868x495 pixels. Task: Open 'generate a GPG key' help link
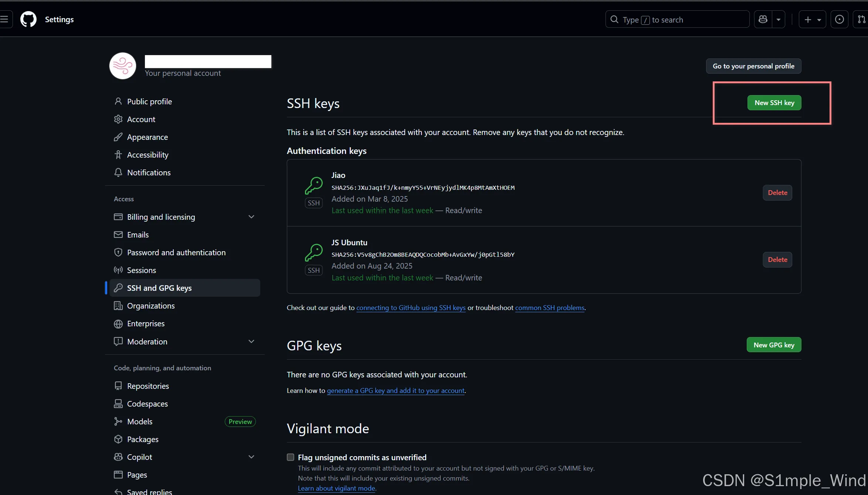(x=396, y=391)
